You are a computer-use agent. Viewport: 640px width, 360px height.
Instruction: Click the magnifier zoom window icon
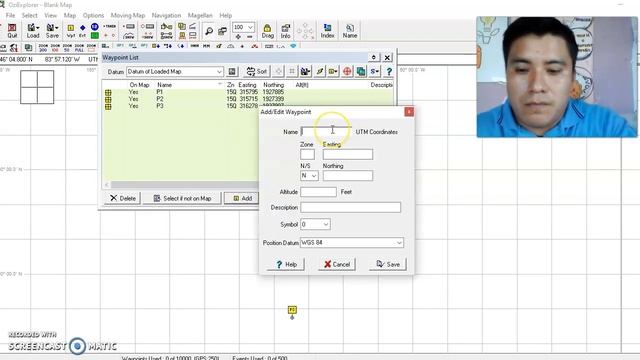tap(209, 31)
